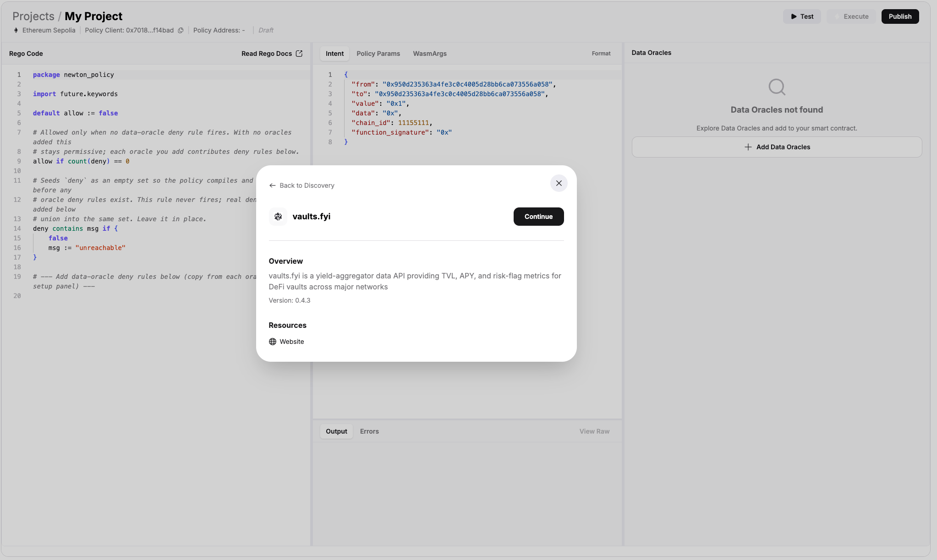Click the globe icon next to Website

coord(273,342)
